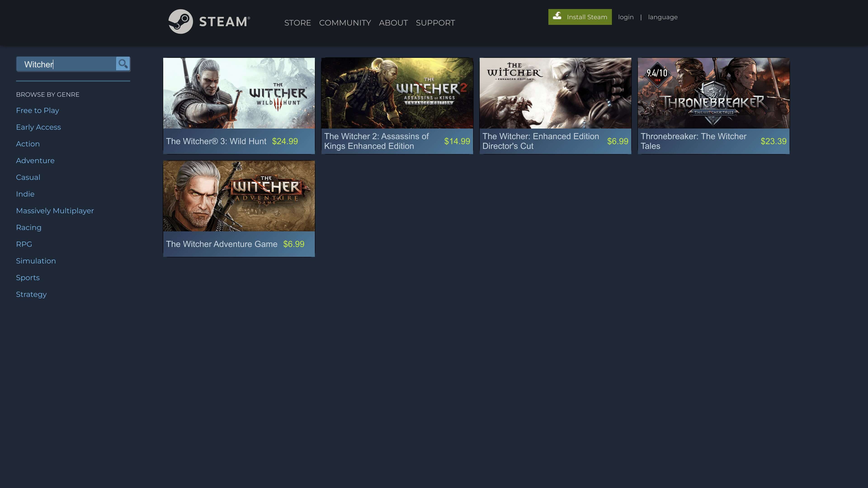Click the login link
The image size is (868, 488).
pos(626,17)
